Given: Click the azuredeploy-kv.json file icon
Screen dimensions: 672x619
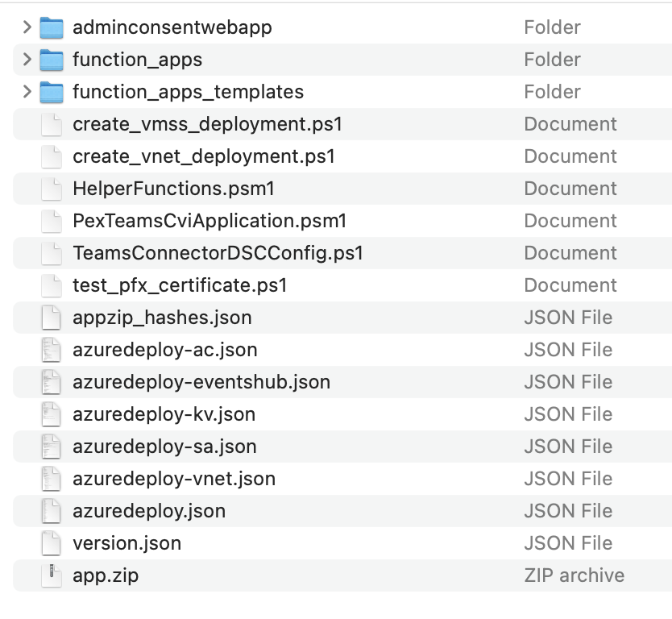Looking at the screenshot, I should coord(52,414).
